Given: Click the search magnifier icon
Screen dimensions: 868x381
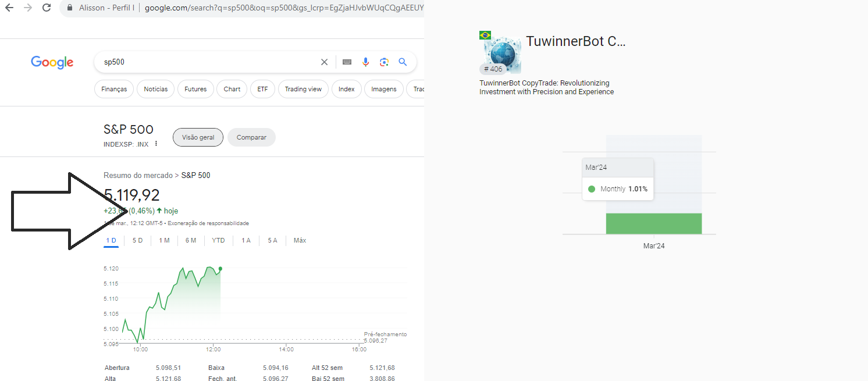Looking at the screenshot, I should point(403,62).
